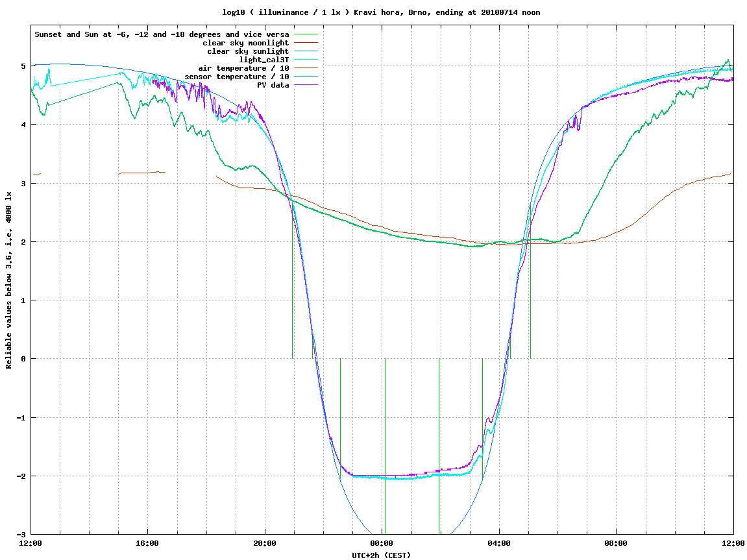
Task: Click the x-axis tick label '20:00'
Action: click(x=265, y=543)
